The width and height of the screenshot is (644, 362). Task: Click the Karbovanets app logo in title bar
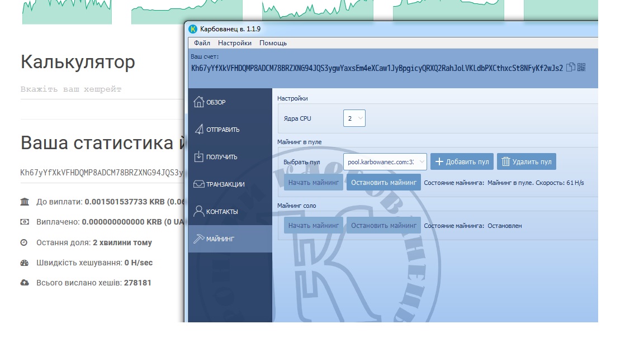(193, 29)
